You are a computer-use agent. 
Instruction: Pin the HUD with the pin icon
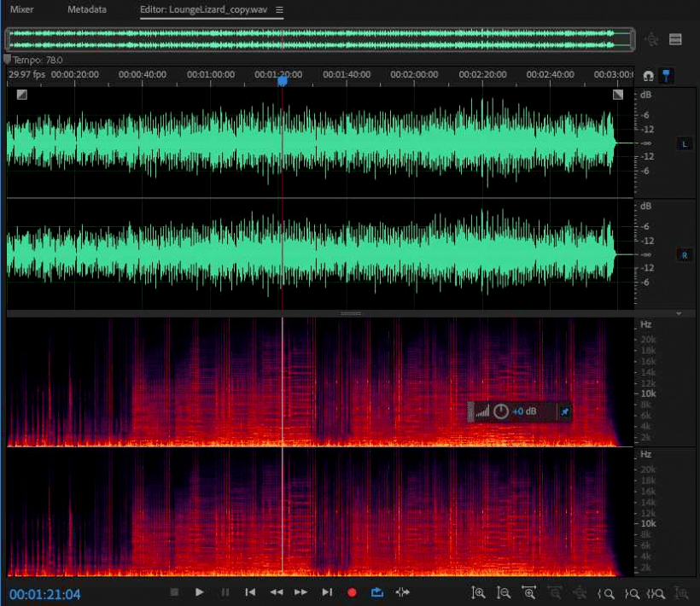click(565, 411)
